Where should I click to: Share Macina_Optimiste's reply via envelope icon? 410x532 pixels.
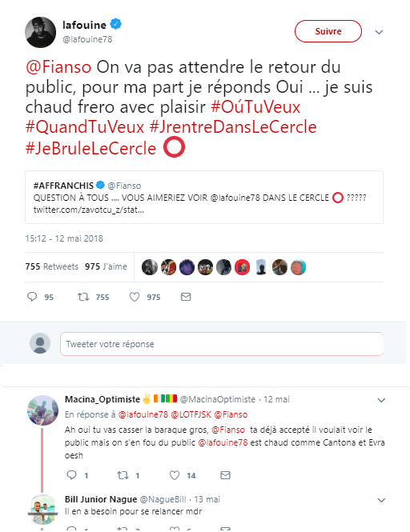[x=225, y=475]
